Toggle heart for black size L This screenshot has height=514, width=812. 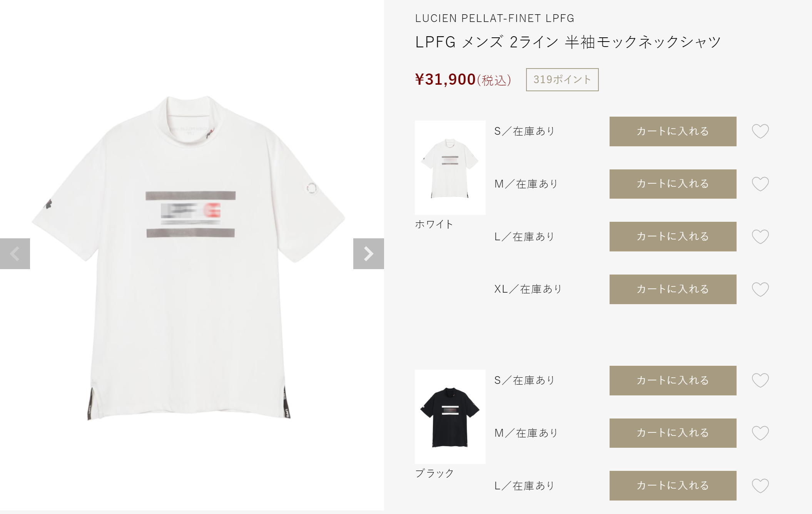click(760, 486)
